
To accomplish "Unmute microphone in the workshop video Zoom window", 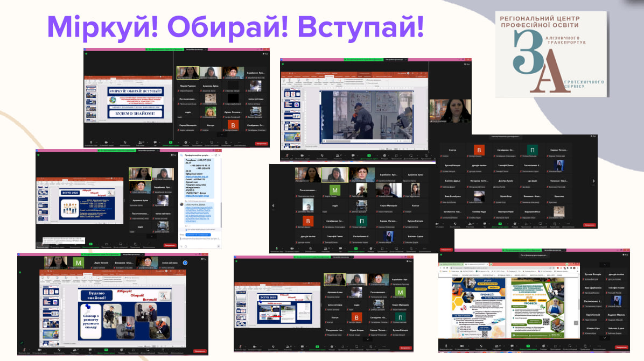I will pyautogui.click(x=287, y=157).
